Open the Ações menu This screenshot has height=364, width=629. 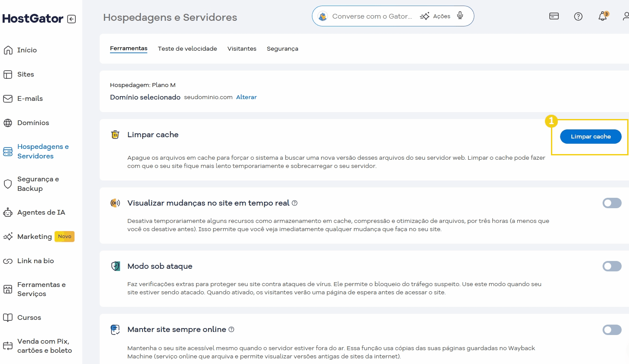click(x=440, y=16)
